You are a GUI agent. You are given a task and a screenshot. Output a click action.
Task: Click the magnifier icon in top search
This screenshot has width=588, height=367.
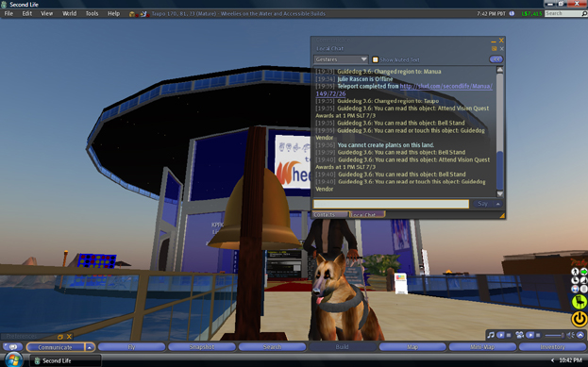(x=584, y=13)
